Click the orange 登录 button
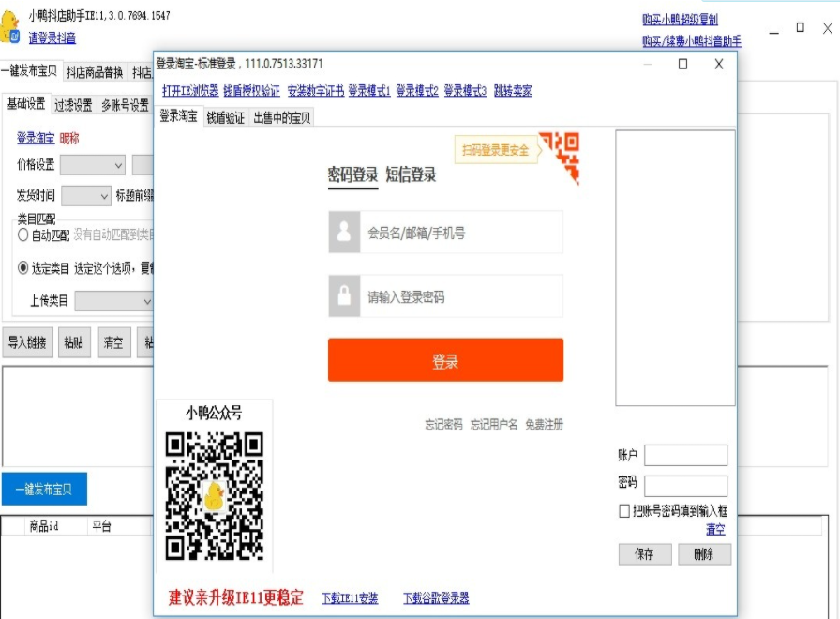840x619 pixels. point(445,360)
